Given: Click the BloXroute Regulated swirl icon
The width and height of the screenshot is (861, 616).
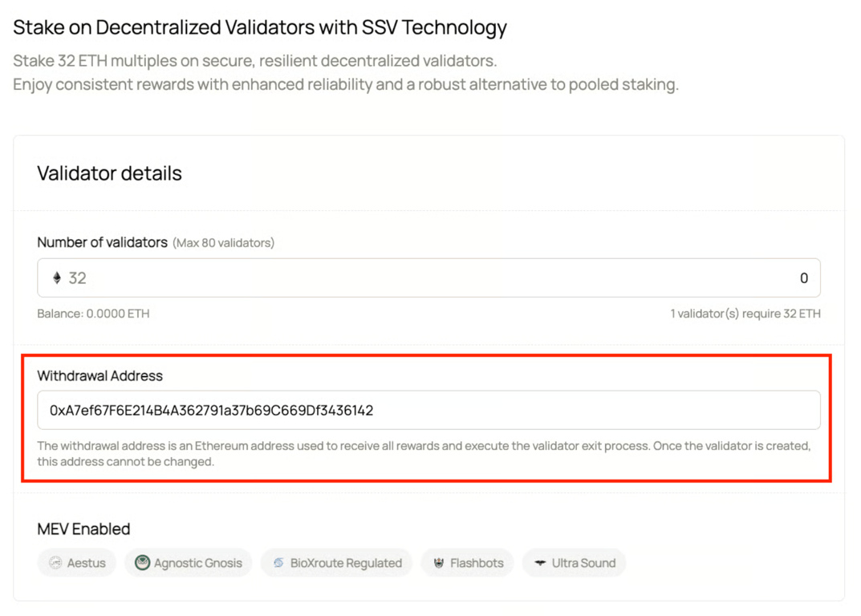Looking at the screenshot, I should click(x=278, y=563).
